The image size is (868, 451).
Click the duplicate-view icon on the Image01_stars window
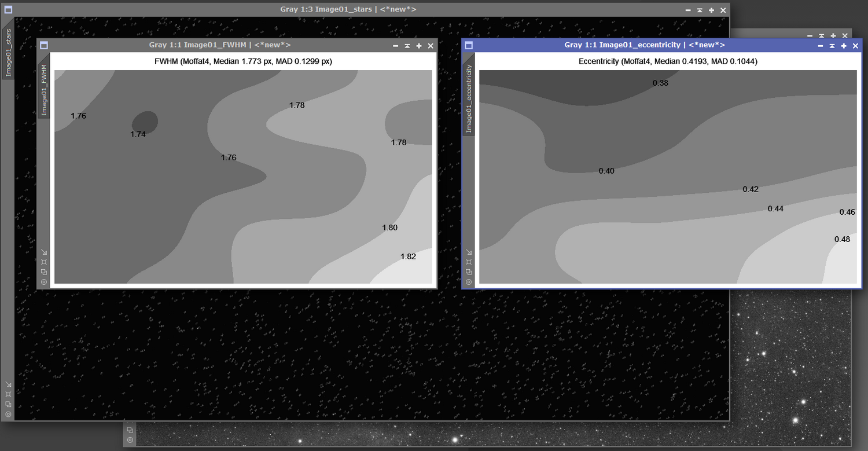click(8, 403)
